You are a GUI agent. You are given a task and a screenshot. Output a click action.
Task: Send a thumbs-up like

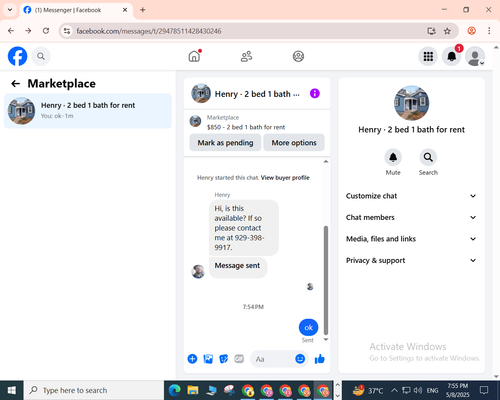pyautogui.click(x=319, y=359)
